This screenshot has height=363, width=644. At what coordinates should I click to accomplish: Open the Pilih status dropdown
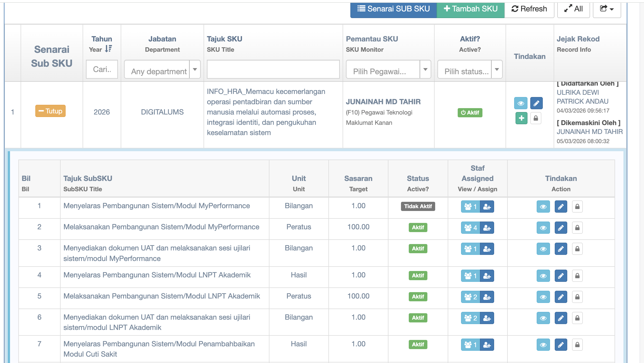pyautogui.click(x=470, y=69)
